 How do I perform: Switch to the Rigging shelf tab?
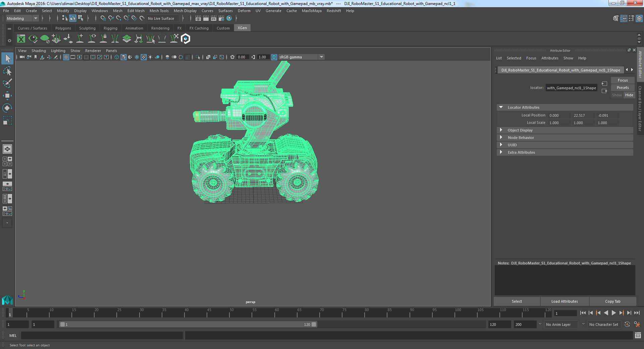[x=110, y=28]
